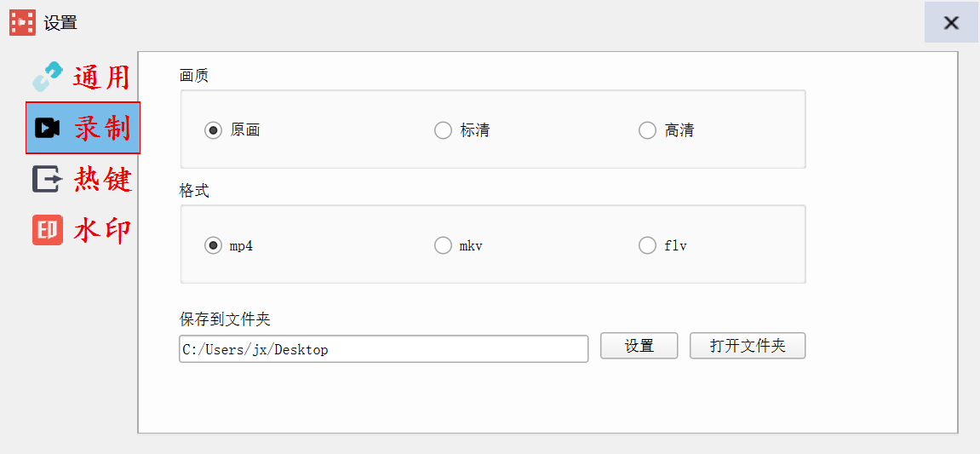Close the 设置 settings window

951,23
